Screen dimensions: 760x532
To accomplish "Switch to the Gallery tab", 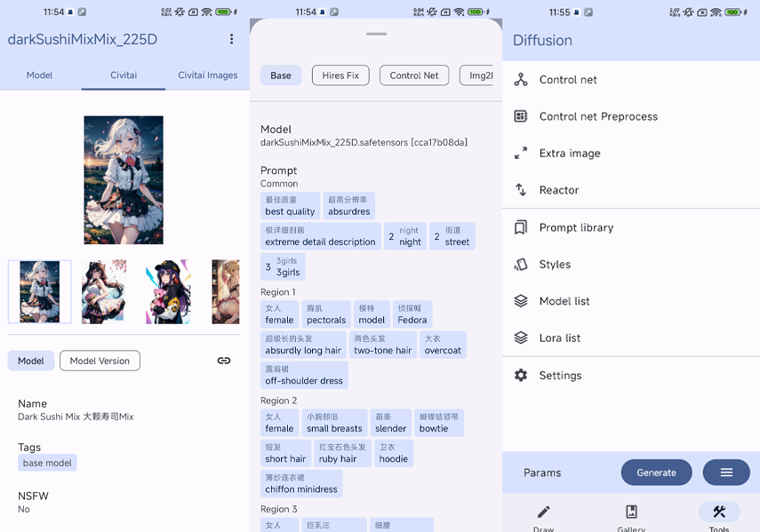I will (x=631, y=518).
